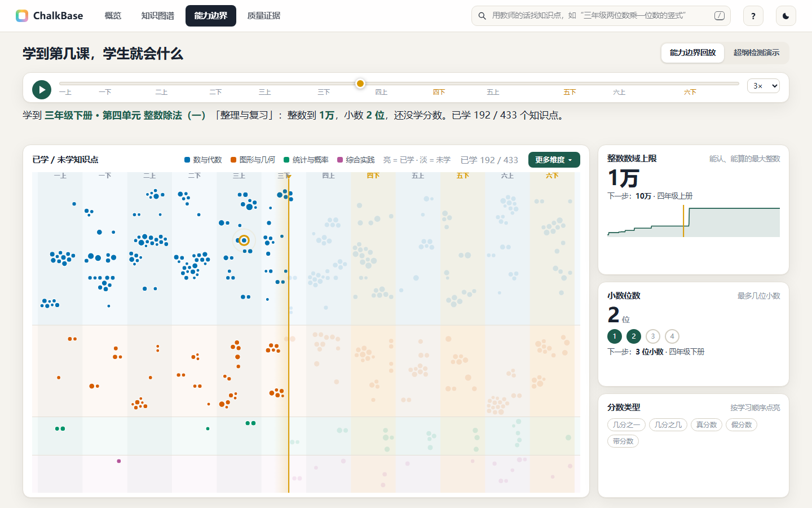812x508 pixels.
Task: Click the 真分数 fraction type chip
Action: click(707, 425)
